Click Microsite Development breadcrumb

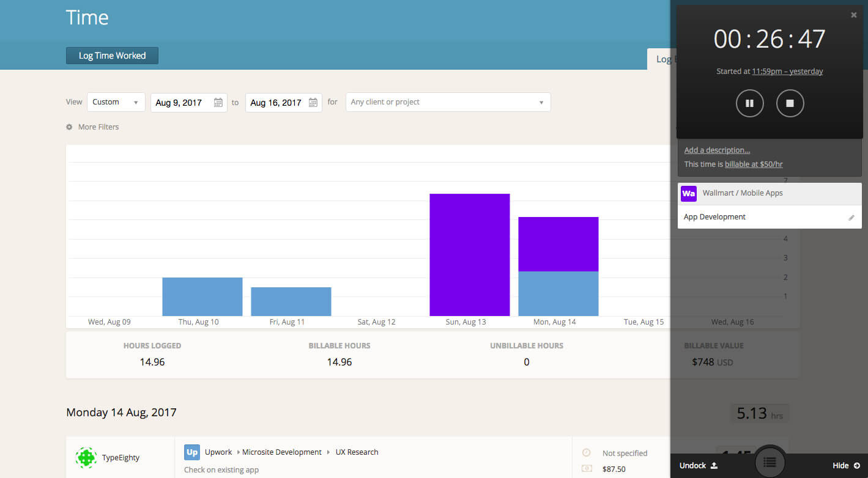tap(282, 452)
